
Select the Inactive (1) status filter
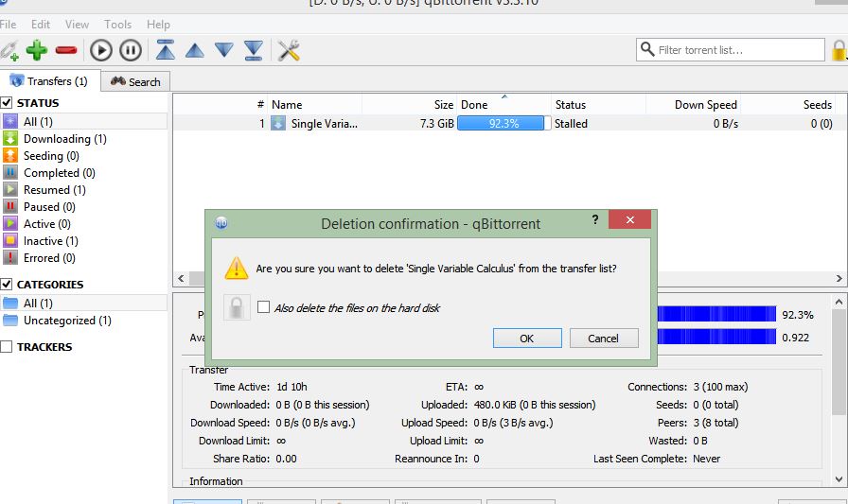coord(84,241)
